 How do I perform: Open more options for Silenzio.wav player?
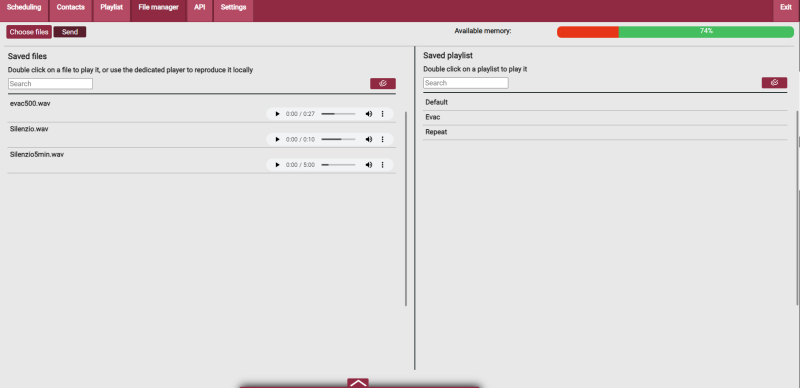(x=383, y=139)
